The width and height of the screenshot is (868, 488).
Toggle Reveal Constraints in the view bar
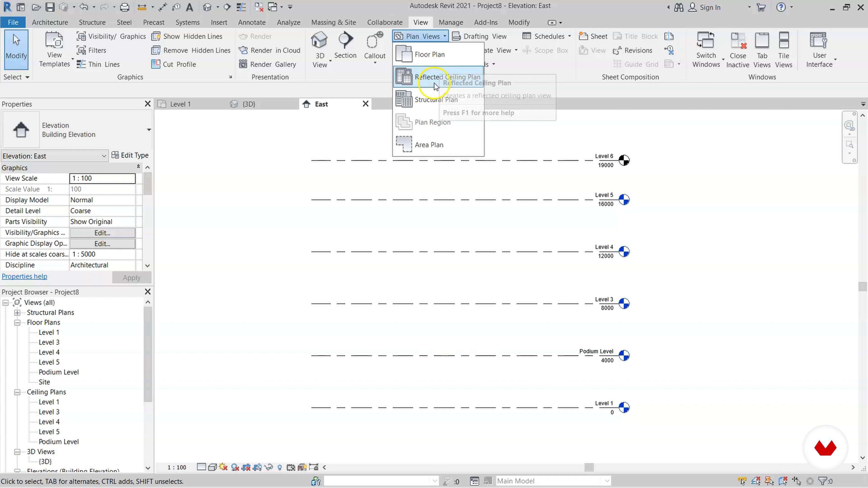pyautogui.click(x=313, y=467)
